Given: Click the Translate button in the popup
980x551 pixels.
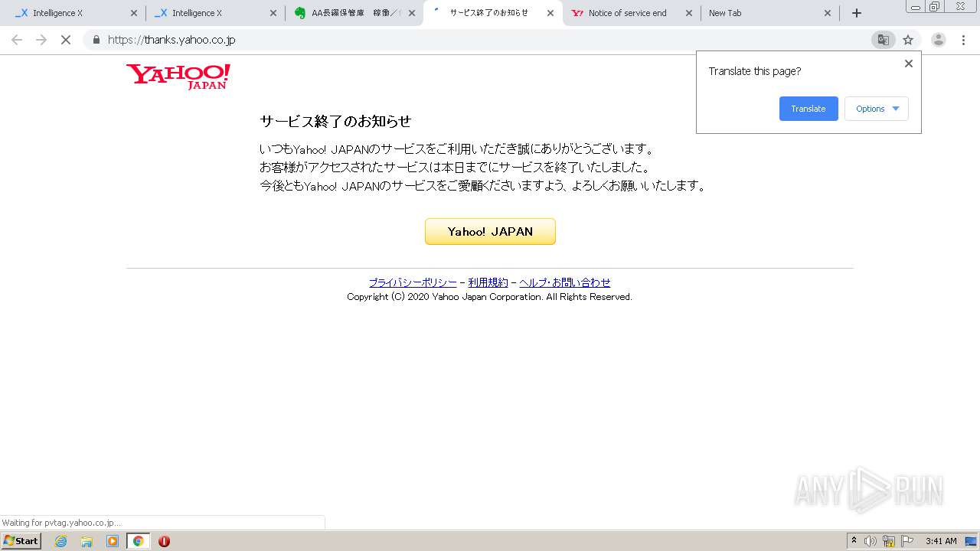Looking at the screenshot, I should (x=808, y=109).
